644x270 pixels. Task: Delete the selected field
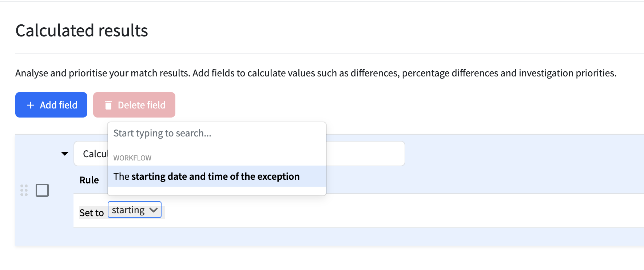[x=134, y=105]
